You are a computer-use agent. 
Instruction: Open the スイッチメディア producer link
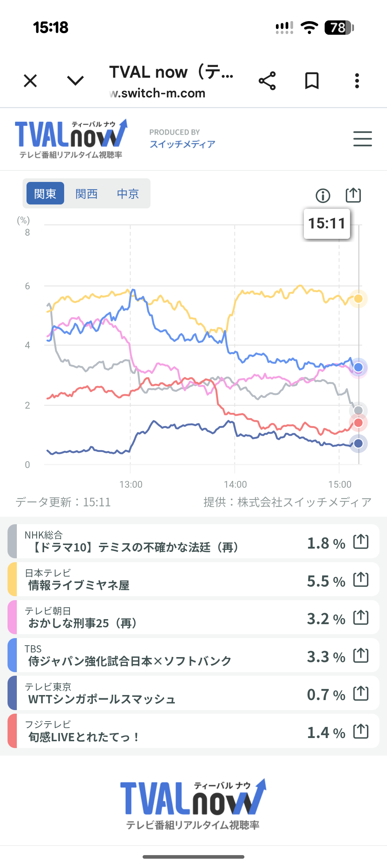[182, 144]
